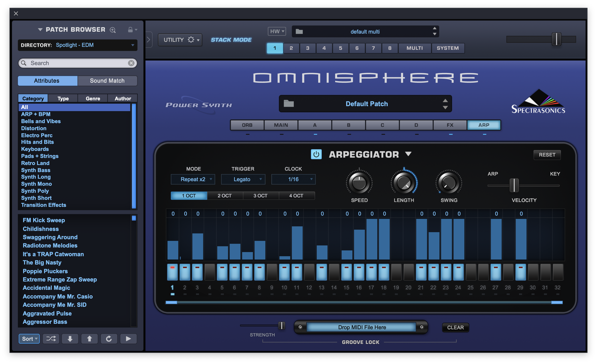The width and height of the screenshot is (597, 364).
Task: Open the Arpeggiator preset menu triangle
Action: (x=408, y=154)
